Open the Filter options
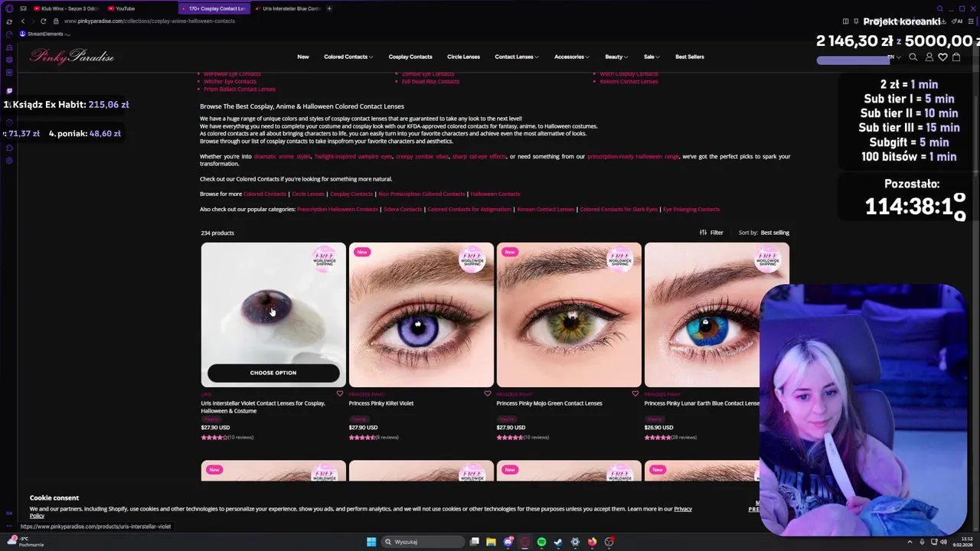Viewport: 980px width, 551px height. pos(711,233)
